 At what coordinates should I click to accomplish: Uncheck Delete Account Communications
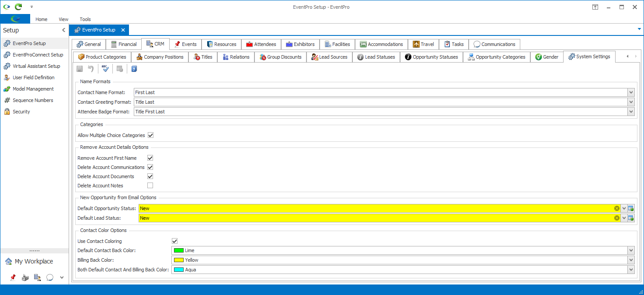tap(150, 167)
